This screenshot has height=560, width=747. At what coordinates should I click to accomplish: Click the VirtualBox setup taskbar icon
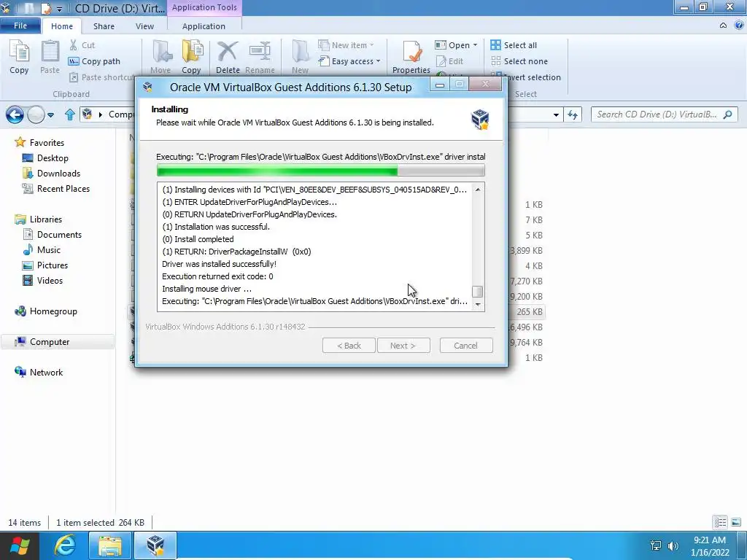point(155,545)
